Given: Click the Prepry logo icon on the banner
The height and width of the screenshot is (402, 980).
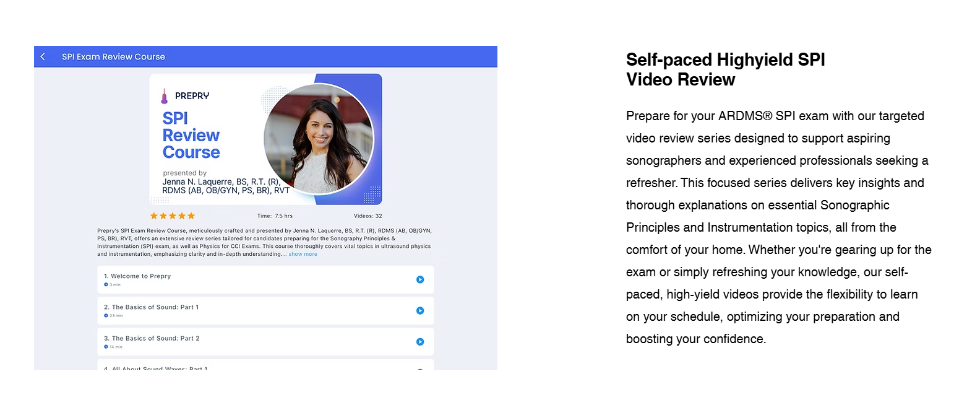Looking at the screenshot, I should pos(164,96).
